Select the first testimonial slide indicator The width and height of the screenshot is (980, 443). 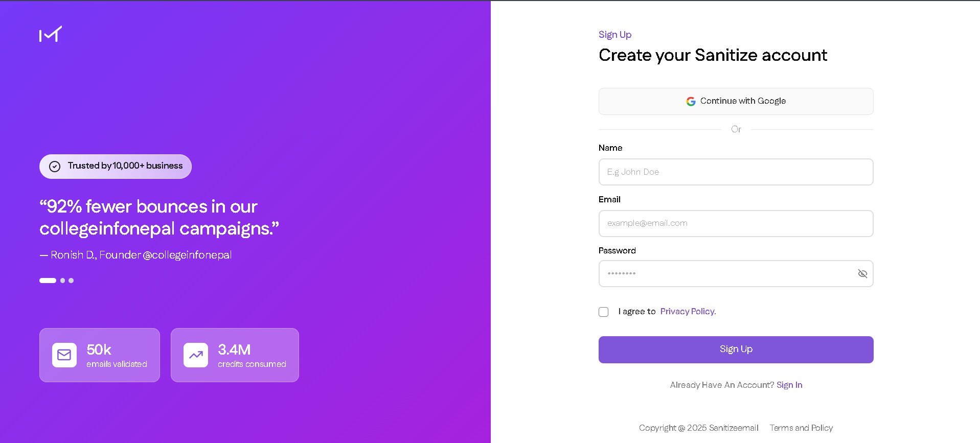click(x=48, y=281)
